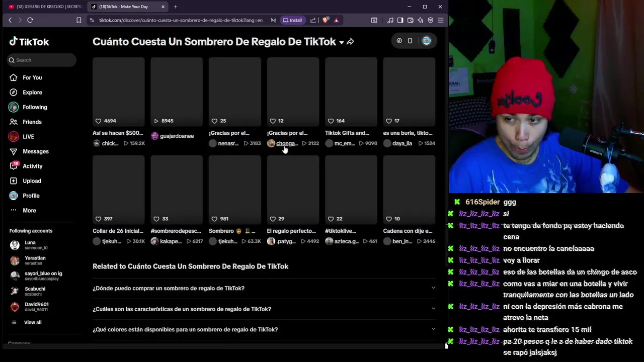Expand dropdown arrow beside the page title
644x362 pixels.
point(341,42)
